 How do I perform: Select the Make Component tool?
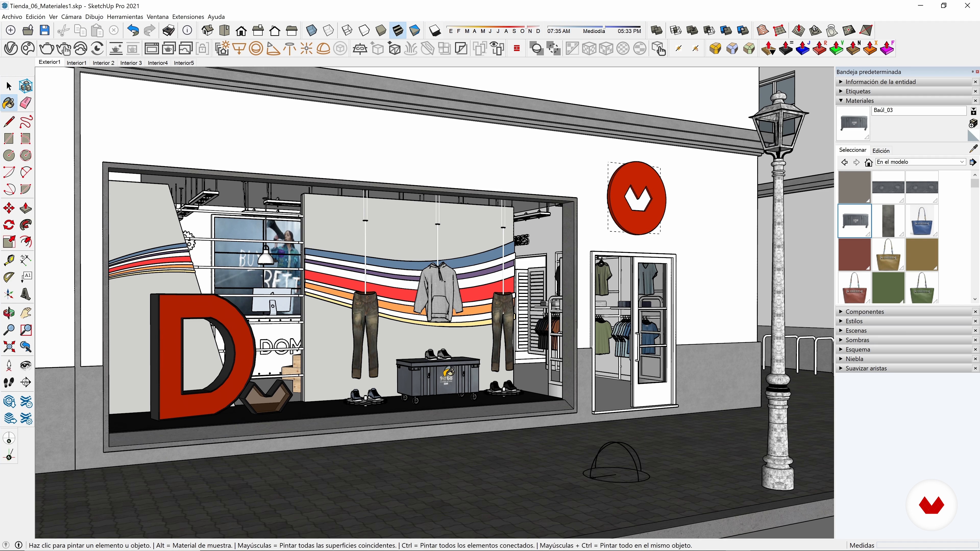(x=26, y=86)
